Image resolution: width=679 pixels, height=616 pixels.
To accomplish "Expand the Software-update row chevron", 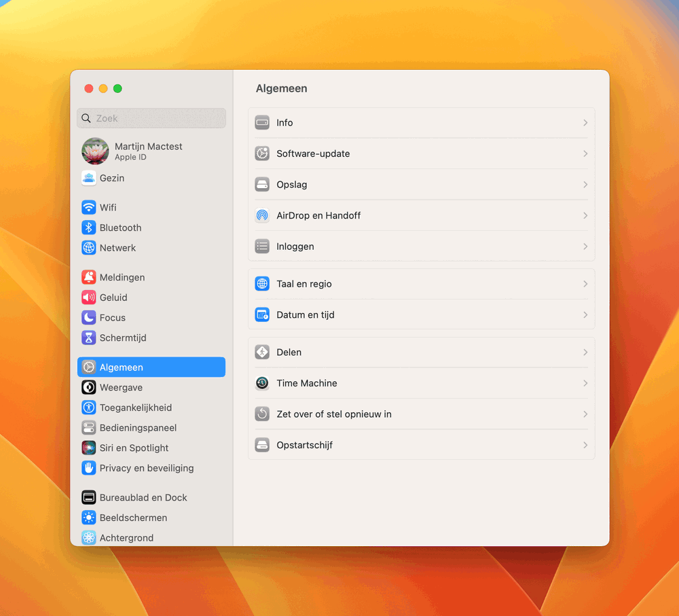I will point(585,153).
